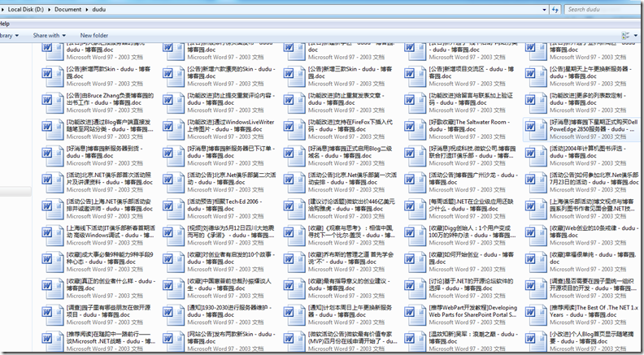644x355 pixels.
Task: Select file 北京.Net俱乐部第一次活动安排
Action: coord(352,179)
